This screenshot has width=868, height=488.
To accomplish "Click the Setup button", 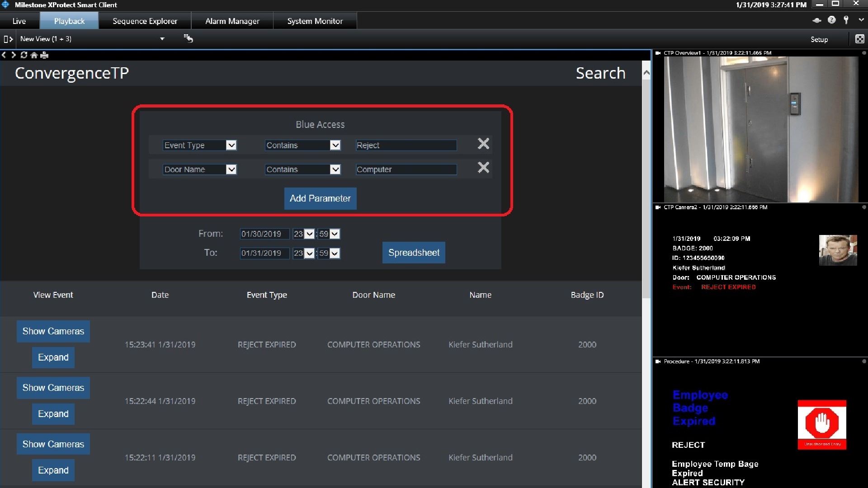I will (x=819, y=39).
